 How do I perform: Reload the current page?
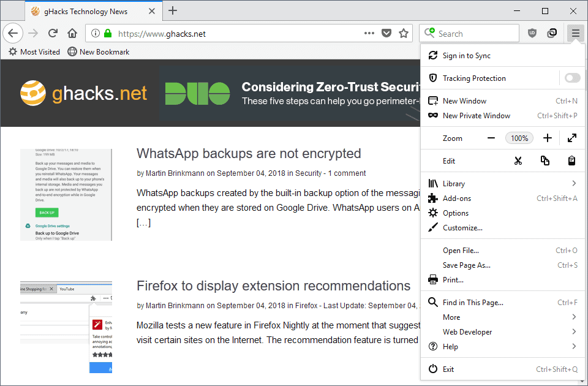(53, 33)
